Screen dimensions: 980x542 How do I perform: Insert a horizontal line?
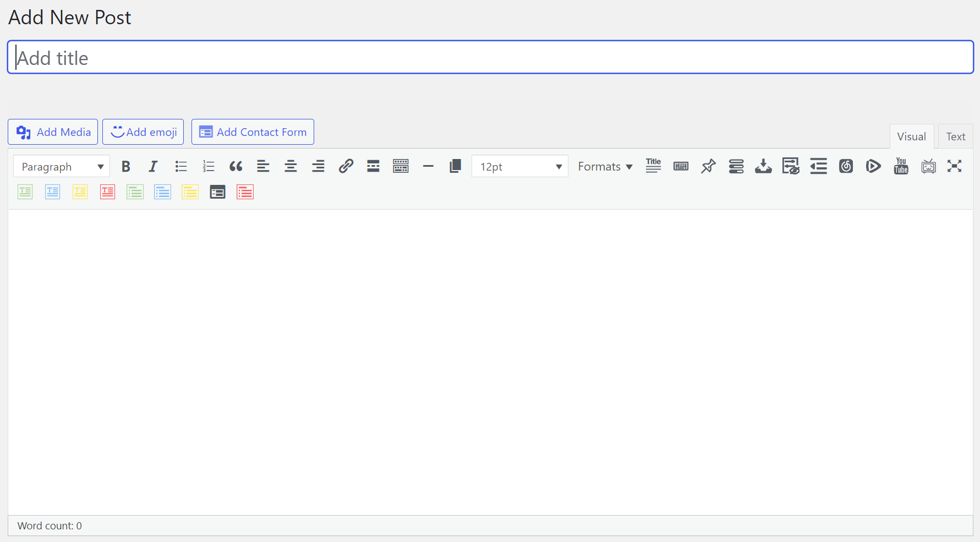pos(428,166)
